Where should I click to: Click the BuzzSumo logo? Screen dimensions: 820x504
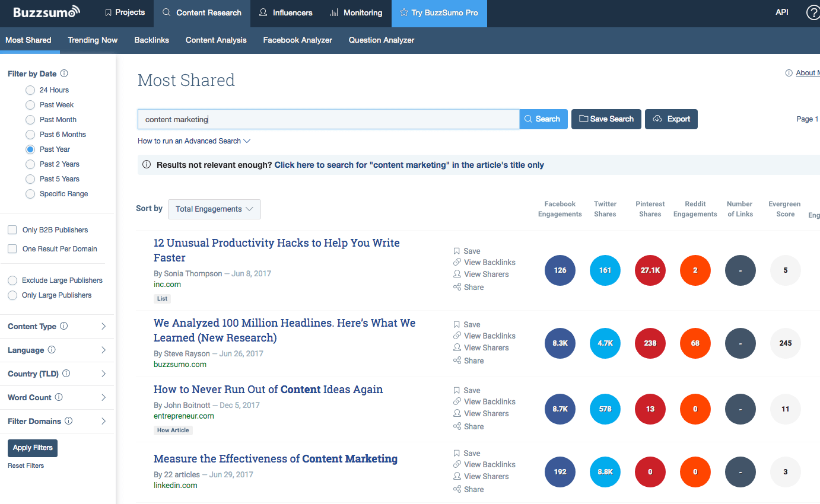(47, 12)
